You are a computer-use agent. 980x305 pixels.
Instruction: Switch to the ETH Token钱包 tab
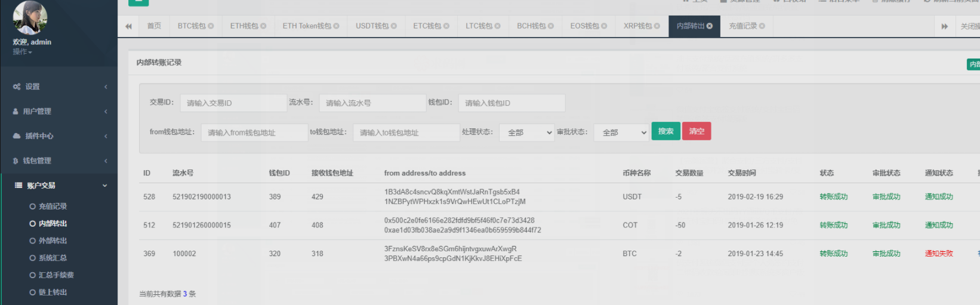point(307,26)
